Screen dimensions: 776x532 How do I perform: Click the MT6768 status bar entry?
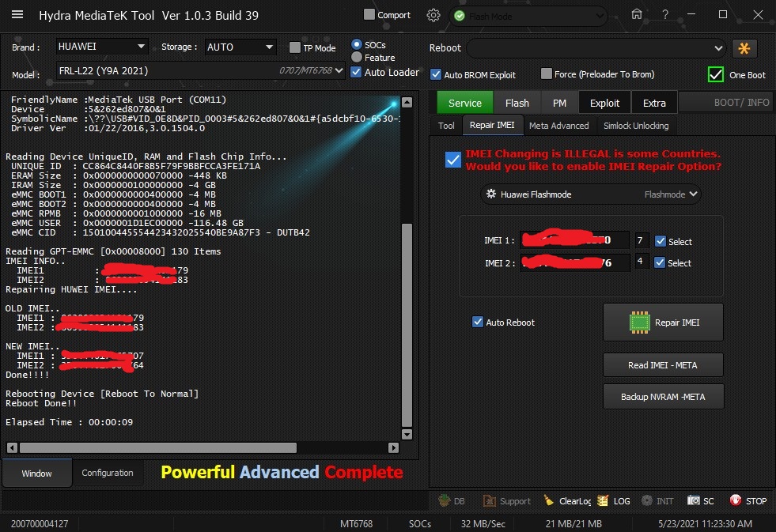pos(356,523)
